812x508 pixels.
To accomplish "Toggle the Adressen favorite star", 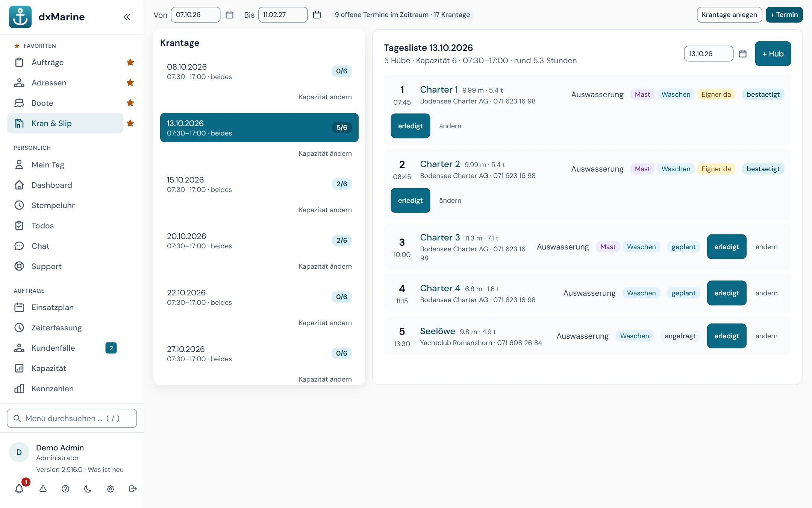I will (130, 83).
